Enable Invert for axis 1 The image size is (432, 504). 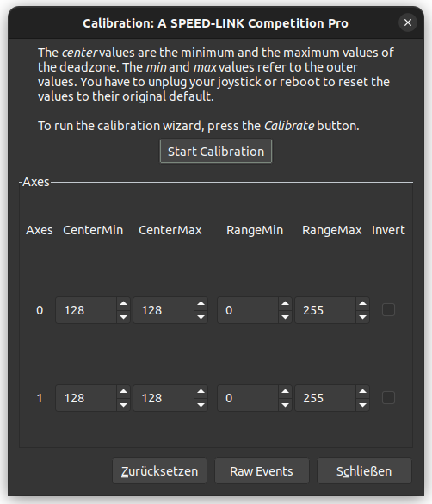pos(388,398)
